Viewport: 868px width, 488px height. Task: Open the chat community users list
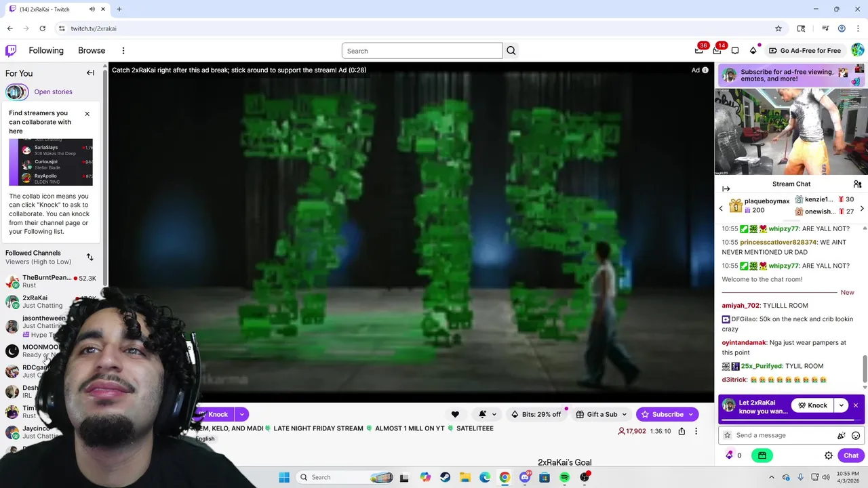tap(857, 184)
